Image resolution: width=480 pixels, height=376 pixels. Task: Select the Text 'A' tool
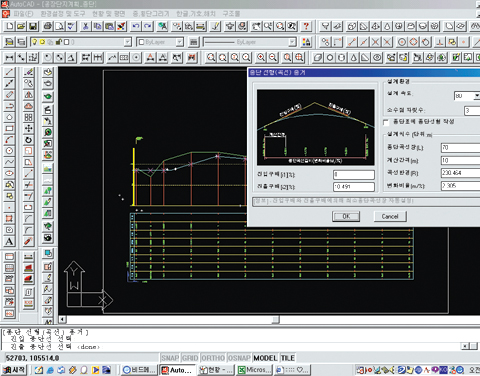9,241
